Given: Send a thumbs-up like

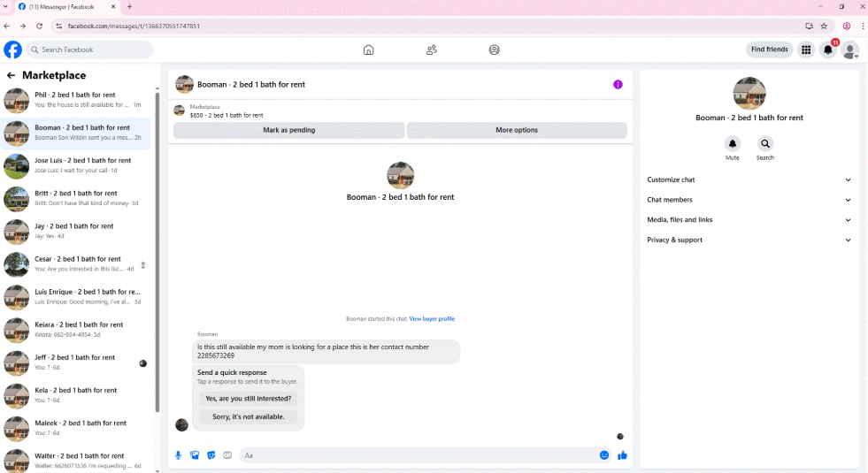Looking at the screenshot, I should (622, 455).
